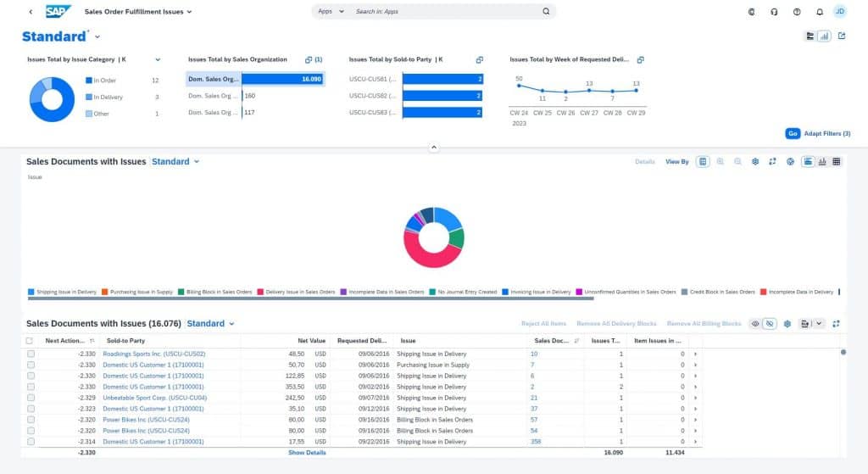Open the headset support icon

(x=774, y=12)
